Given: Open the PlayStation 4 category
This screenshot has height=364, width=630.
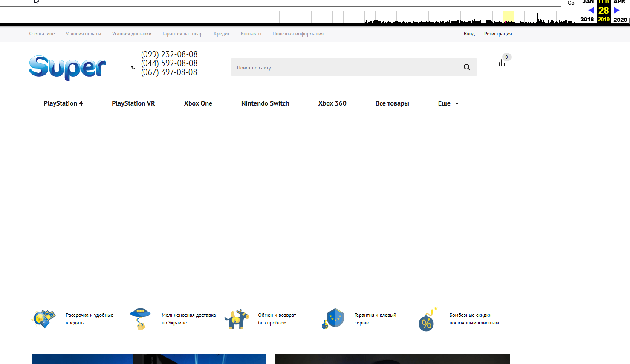Looking at the screenshot, I should coord(63,103).
